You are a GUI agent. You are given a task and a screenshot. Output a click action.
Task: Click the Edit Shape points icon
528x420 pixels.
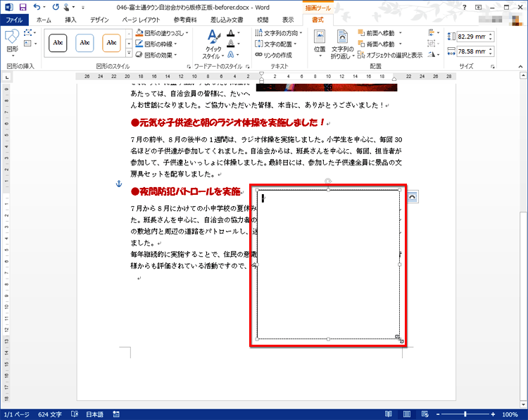click(x=28, y=33)
